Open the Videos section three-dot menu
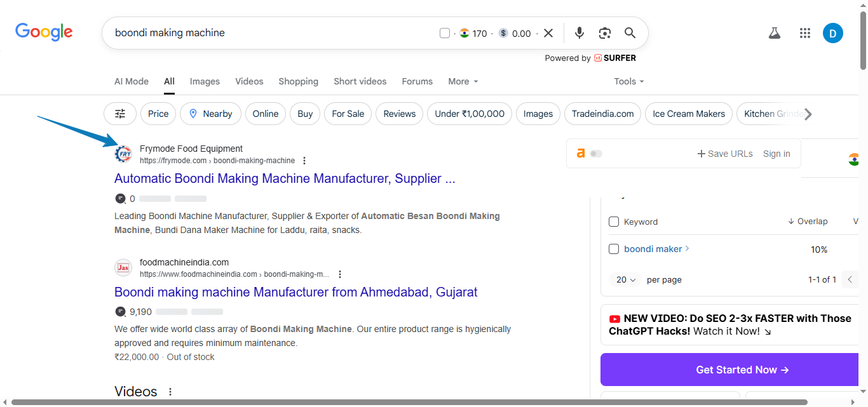This screenshot has height=407, width=868. [x=170, y=392]
